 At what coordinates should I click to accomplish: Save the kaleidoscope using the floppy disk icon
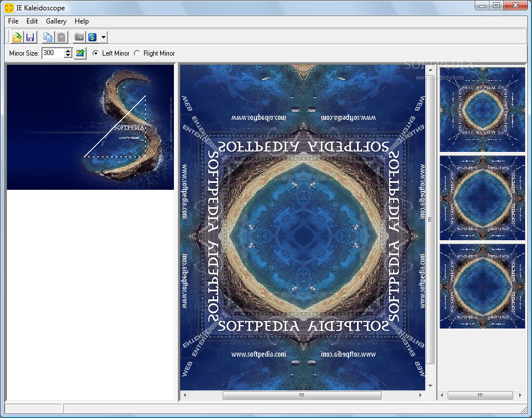pos(30,37)
